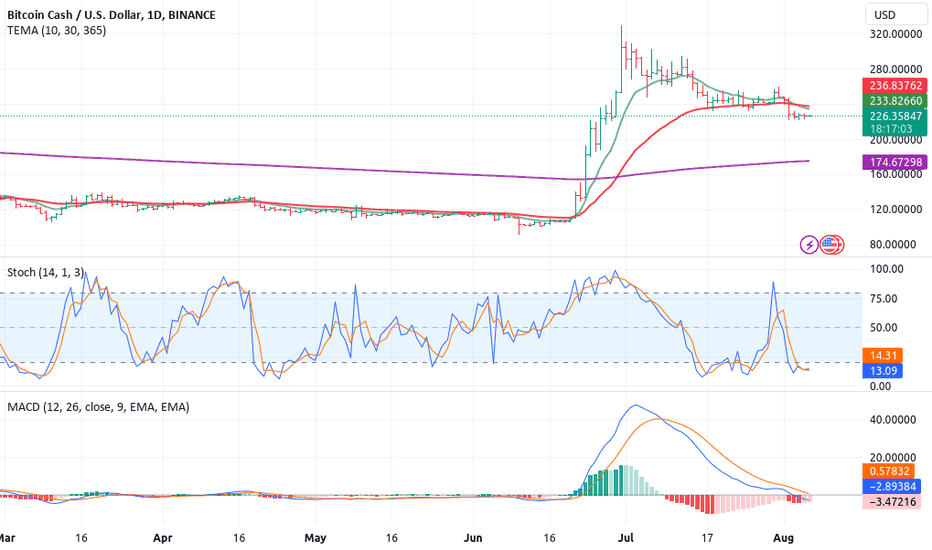Click the Jul date label on time axis

[x=626, y=538]
